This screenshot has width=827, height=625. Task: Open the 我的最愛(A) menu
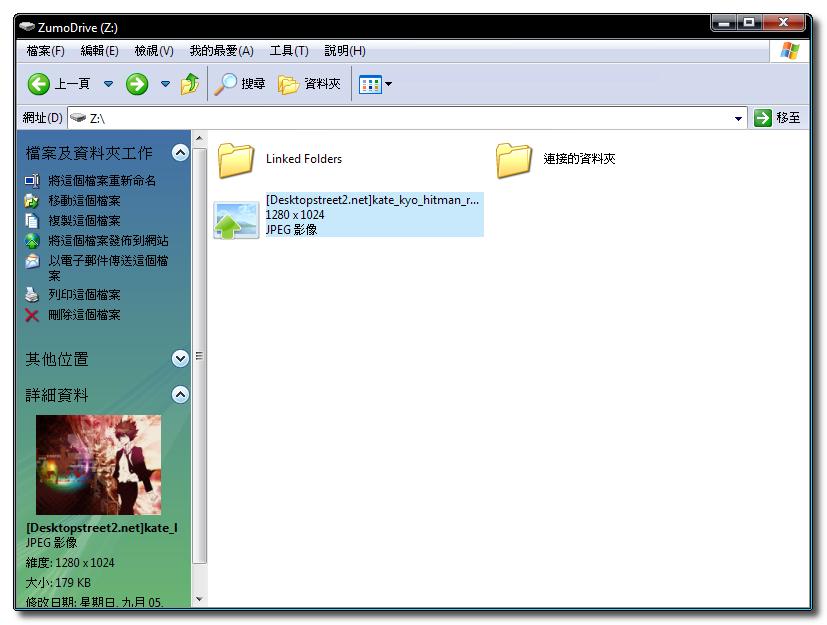(222, 51)
